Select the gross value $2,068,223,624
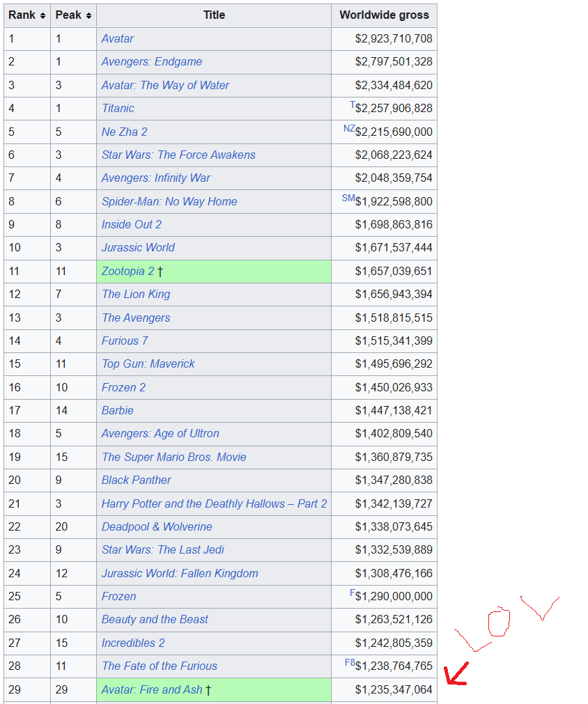 [x=394, y=155]
